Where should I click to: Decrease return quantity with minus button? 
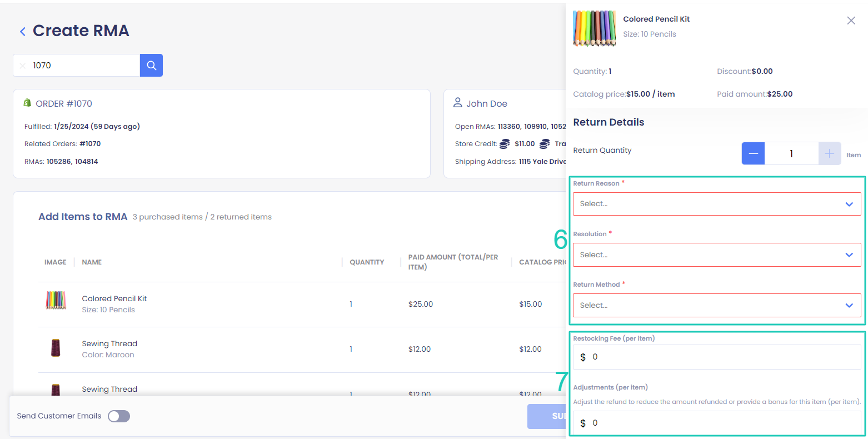(753, 153)
